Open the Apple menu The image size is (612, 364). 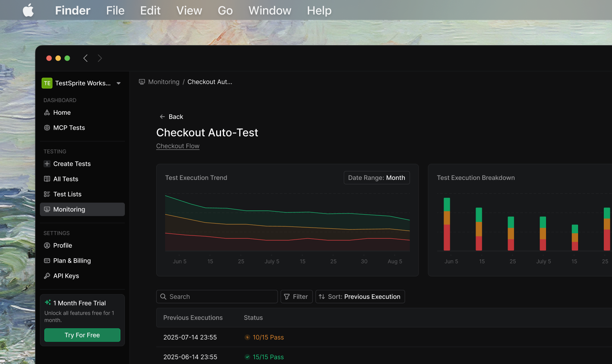tap(28, 10)
